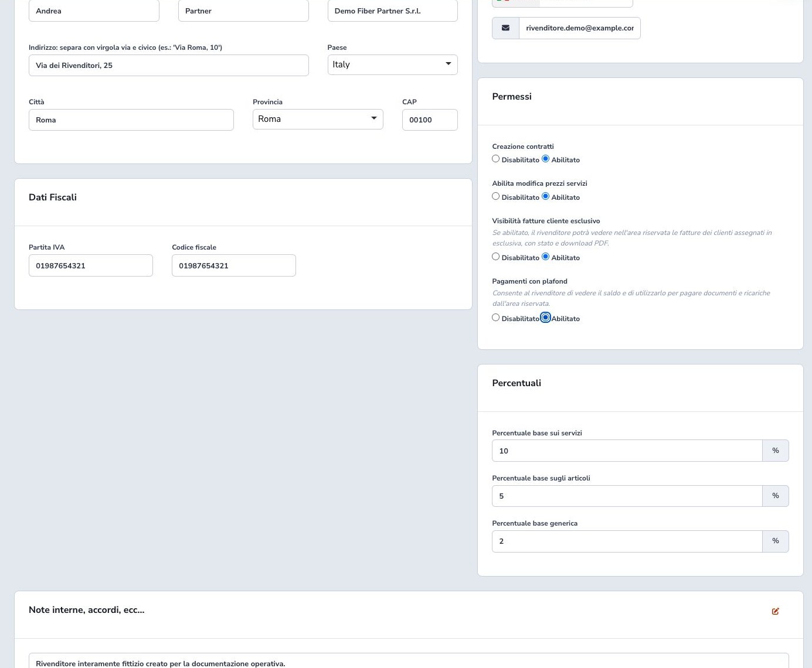Screen dimensions: 812x668
Task: Click the percent sign addon next to servizi field
Action: 775,451
